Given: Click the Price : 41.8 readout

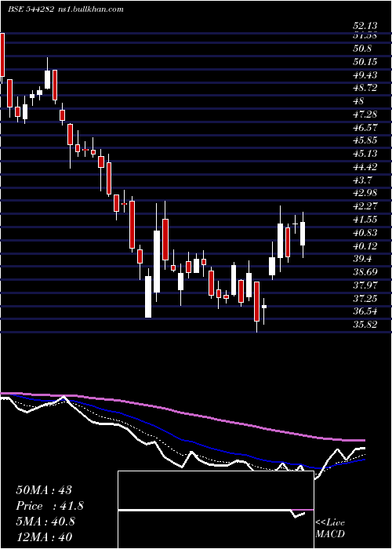Looking at the screenshot, I should tap(49, 506).
